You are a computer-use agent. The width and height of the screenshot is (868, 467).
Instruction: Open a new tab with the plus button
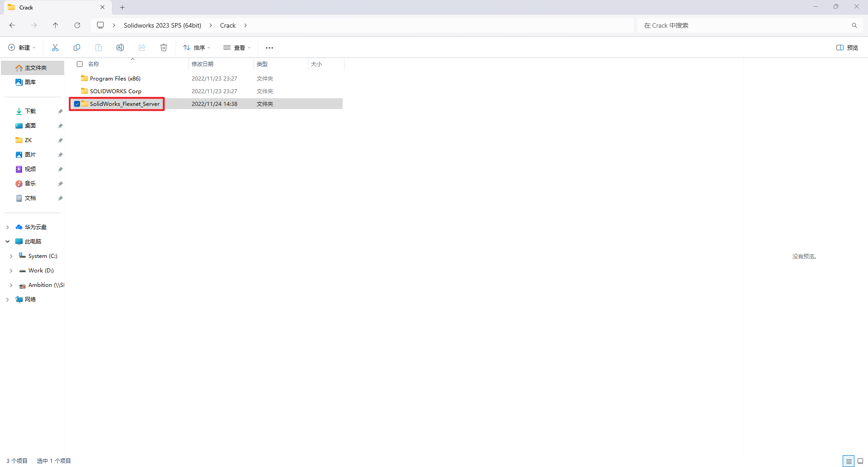pos(123,7)
